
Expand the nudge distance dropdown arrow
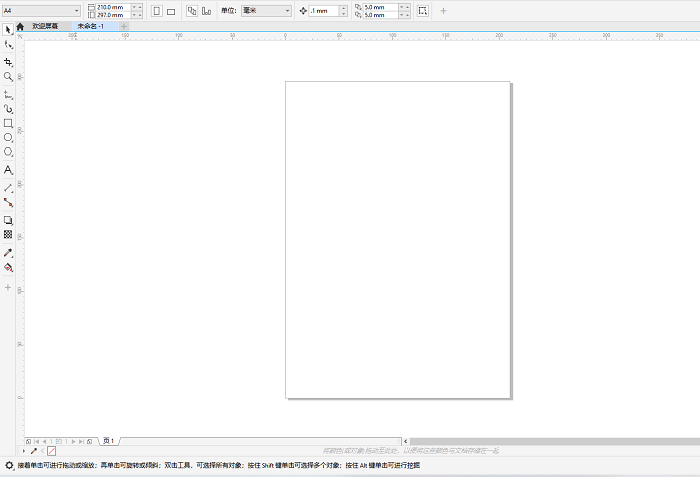tap(344, 11)
